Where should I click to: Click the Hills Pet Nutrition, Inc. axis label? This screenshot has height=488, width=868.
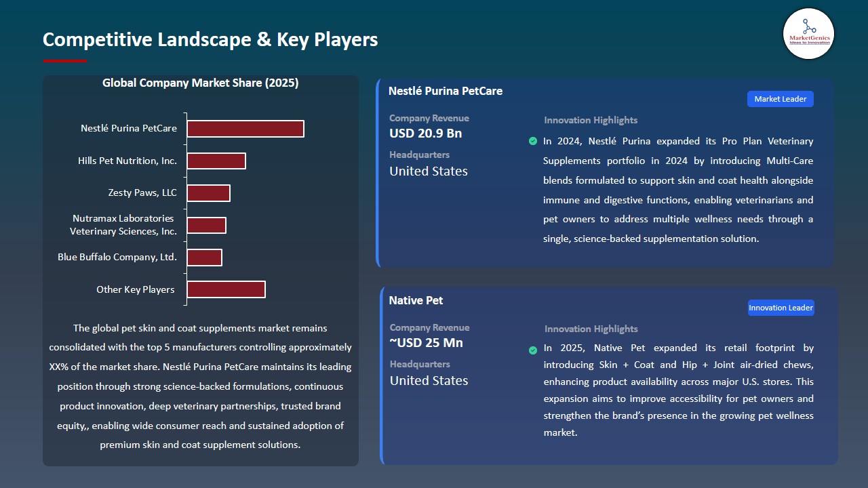[x=127, y=161]
